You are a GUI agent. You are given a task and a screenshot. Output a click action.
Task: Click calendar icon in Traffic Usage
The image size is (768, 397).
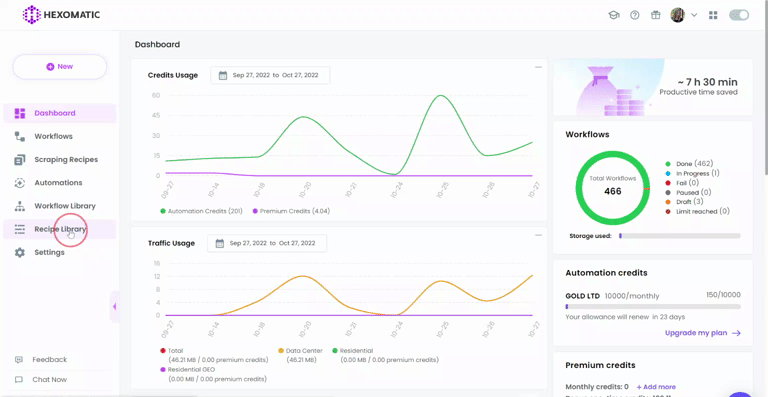click(x=219, y=243)
